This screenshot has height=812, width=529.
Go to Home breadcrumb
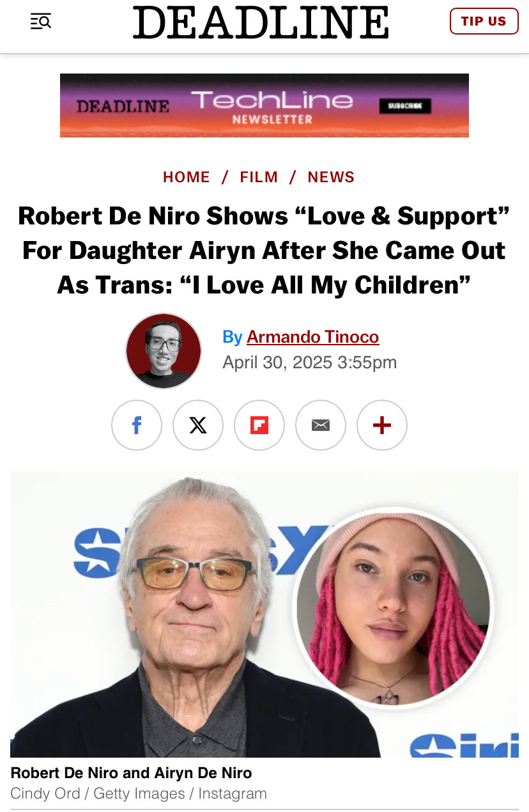(187, 177)
